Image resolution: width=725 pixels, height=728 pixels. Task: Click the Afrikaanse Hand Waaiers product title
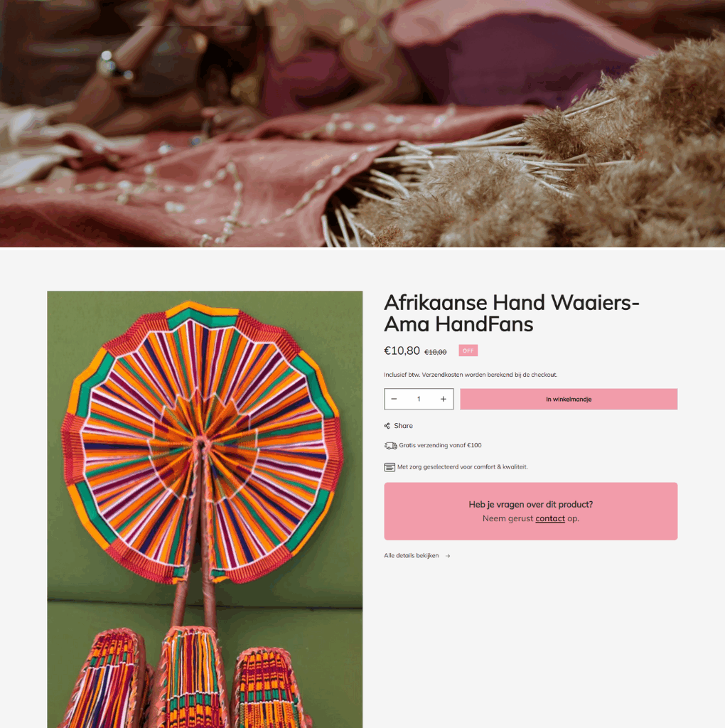[512, 313]
